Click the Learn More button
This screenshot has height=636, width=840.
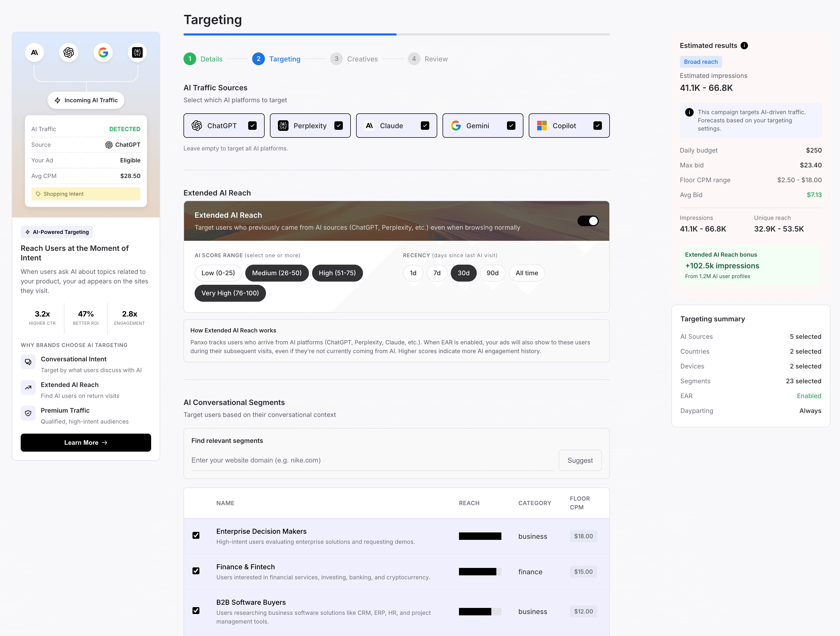tap(86, 442)
